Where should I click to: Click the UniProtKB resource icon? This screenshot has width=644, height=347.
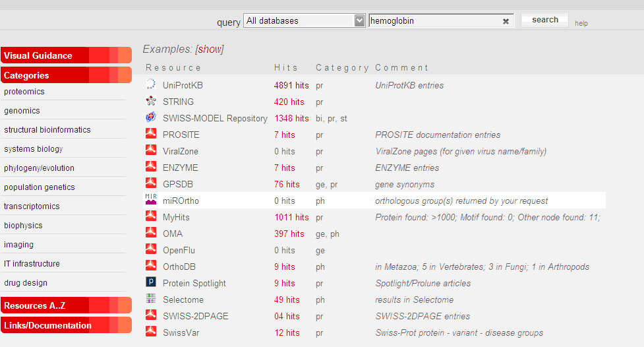(151, 84)
